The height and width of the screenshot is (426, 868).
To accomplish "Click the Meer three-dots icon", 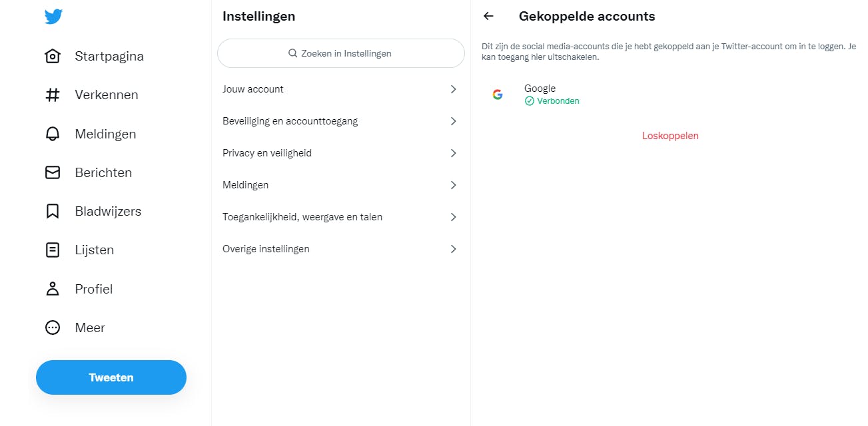I will 53,327.
